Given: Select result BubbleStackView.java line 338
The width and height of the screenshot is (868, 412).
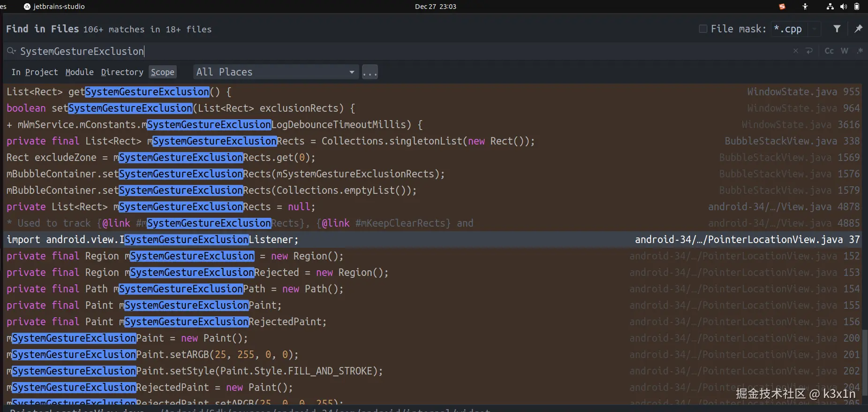Looking at the screenshot, I should 433,141.
